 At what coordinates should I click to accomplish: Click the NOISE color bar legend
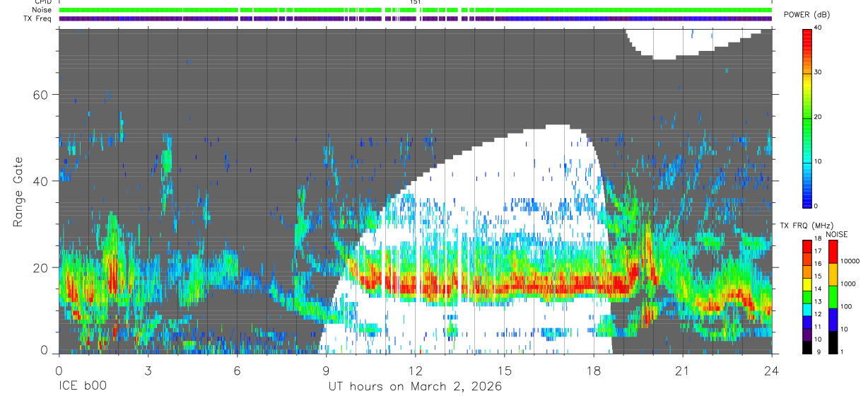coord(833,296)
